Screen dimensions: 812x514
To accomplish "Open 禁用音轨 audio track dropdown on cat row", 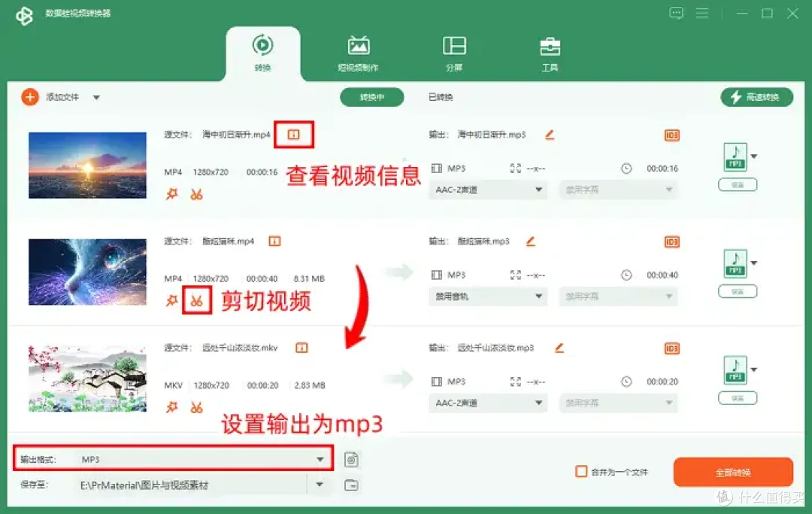I will coord(488,297).
